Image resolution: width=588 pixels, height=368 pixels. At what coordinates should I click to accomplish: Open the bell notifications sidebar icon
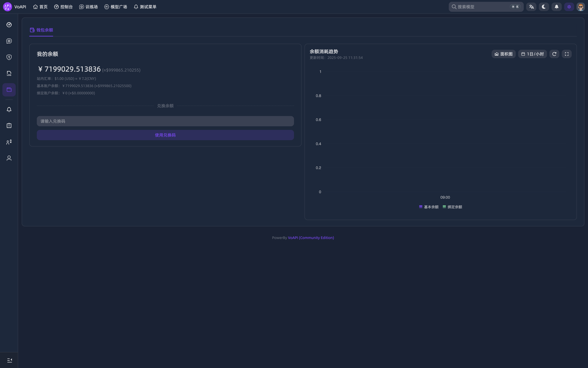(x=9, y=110)
